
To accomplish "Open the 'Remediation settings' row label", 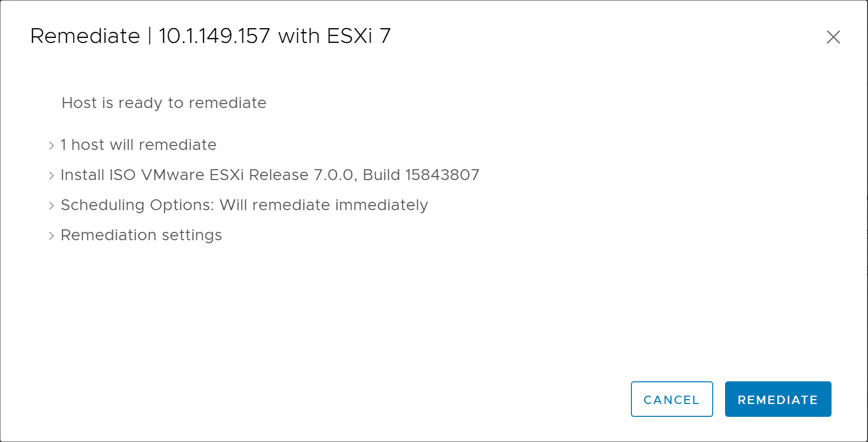I will pos(141,235).
